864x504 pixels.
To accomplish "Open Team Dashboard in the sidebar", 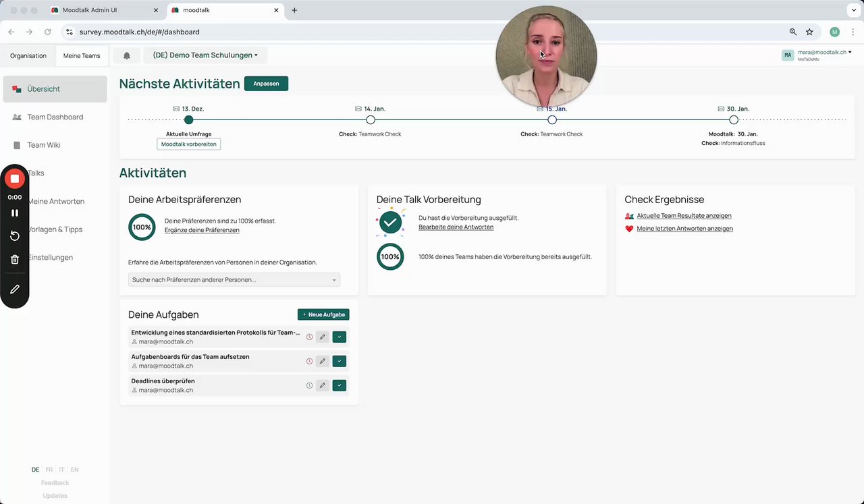I will coord(55,117).
